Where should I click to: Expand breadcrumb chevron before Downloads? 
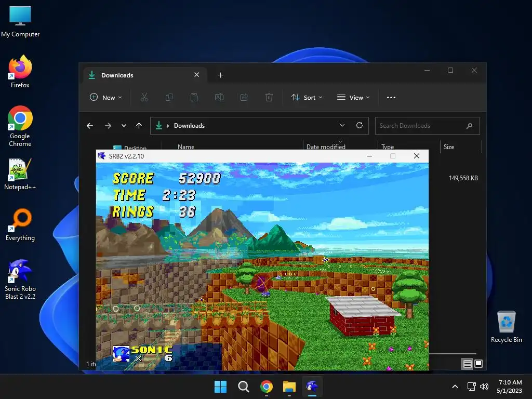[168, 126]
